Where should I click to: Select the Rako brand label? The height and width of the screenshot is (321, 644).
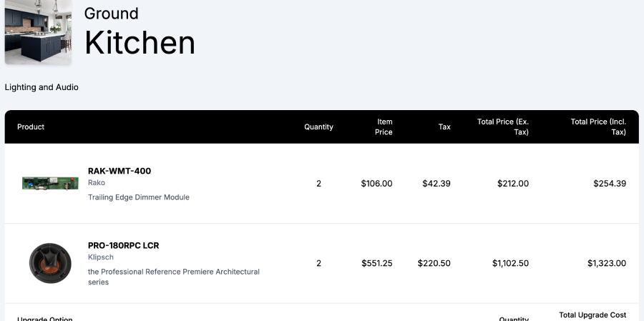click(x=97, y=183)
